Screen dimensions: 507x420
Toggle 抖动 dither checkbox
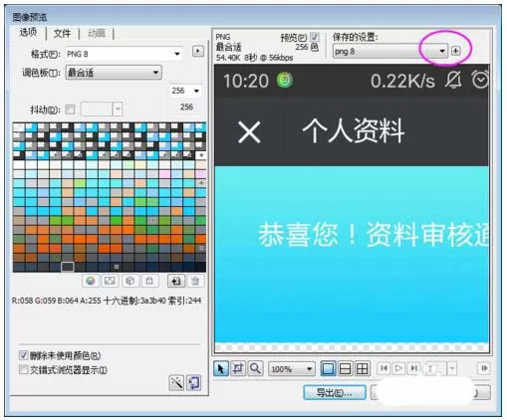click(x=70, y=109)
